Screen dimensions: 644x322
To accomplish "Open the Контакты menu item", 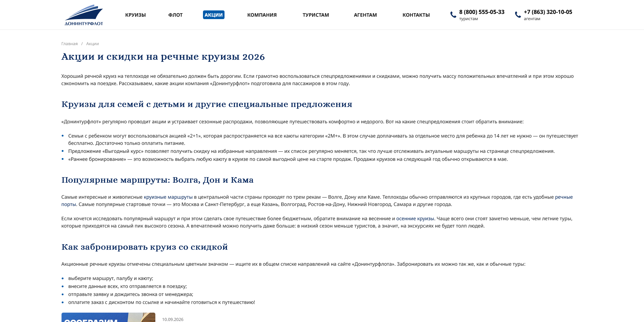I will (x=416, y=15).
